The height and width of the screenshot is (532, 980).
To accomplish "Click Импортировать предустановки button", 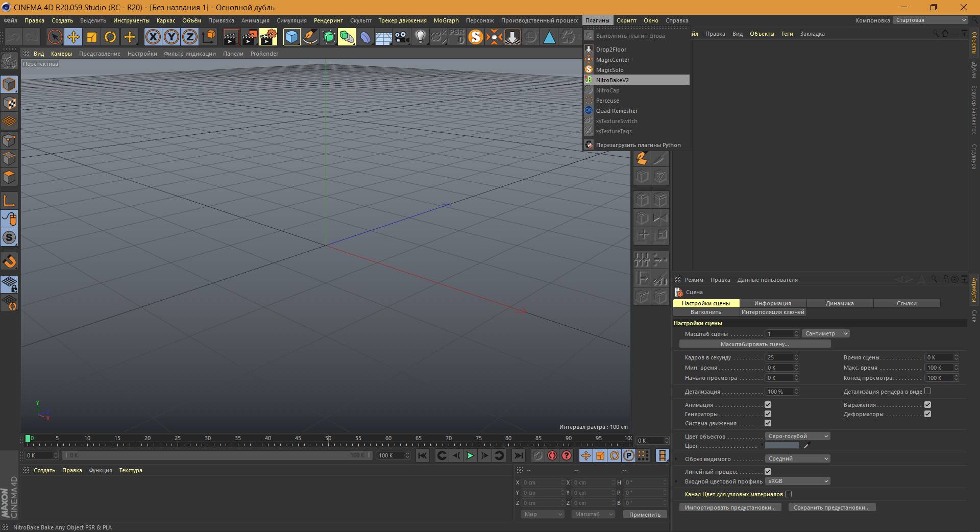I will point(730,507).
